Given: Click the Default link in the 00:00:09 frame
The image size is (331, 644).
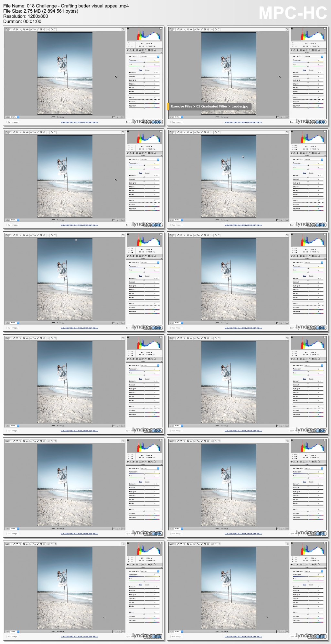Looking at the screenshot, I should [x=311, y=70].
